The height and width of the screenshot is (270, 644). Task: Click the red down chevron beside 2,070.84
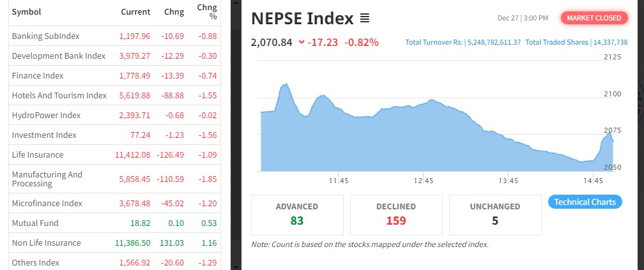(x=302, y=43)
